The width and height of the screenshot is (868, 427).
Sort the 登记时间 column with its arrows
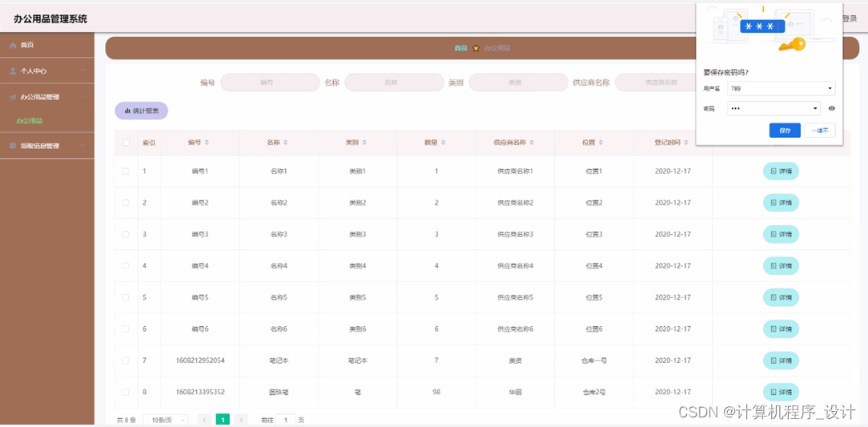686,143
